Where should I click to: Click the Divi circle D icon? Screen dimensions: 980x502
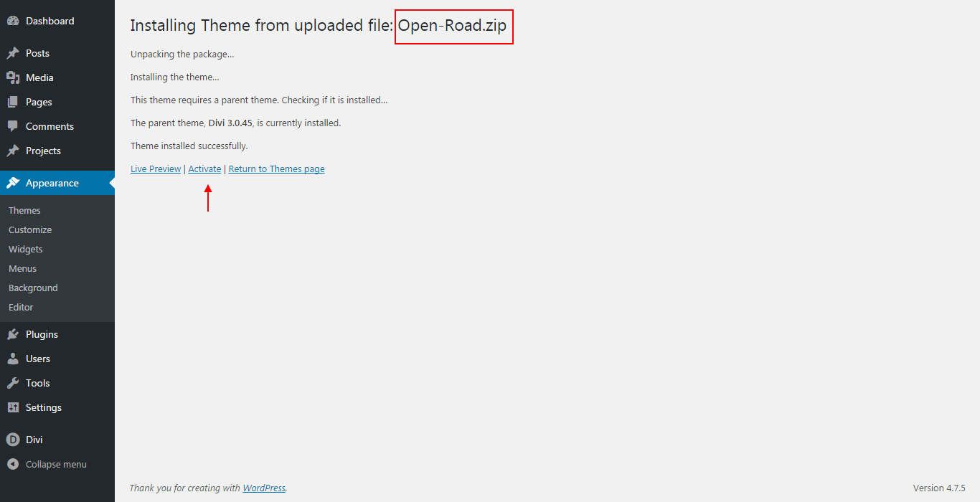pos(13,440)
